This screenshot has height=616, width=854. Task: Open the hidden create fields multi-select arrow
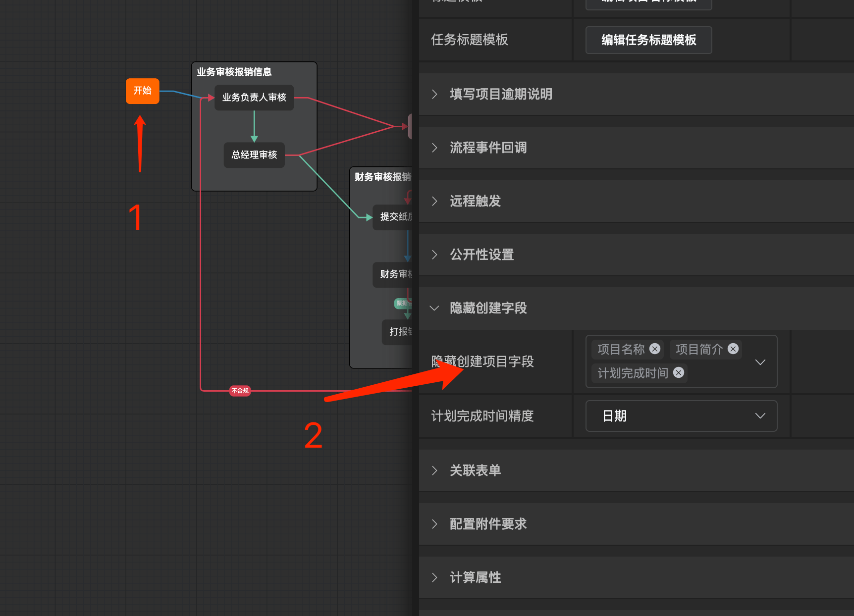pyautogui.click(x=760, y=362)
